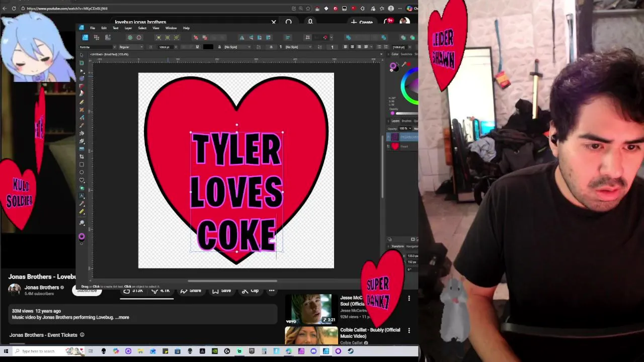644x362 pixels.
Task: Set paragraph alignment to left
Action: [x=346, y=47]
